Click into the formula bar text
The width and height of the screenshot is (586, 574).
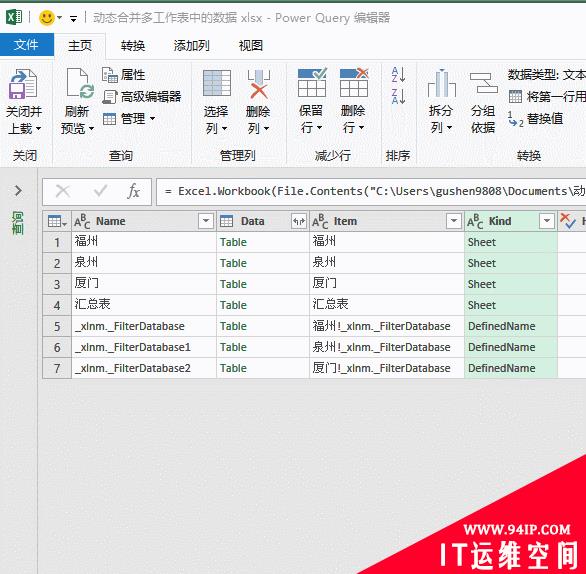[x=371, y=191]
